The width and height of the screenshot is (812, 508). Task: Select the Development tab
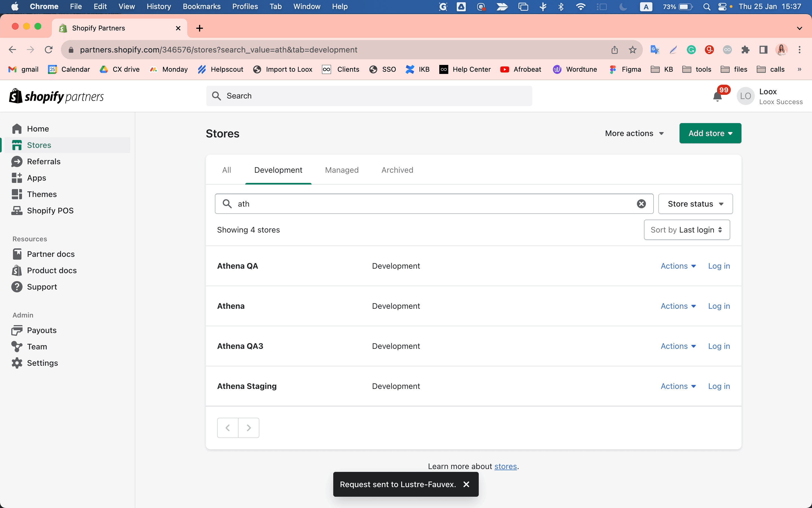[278, 170]
